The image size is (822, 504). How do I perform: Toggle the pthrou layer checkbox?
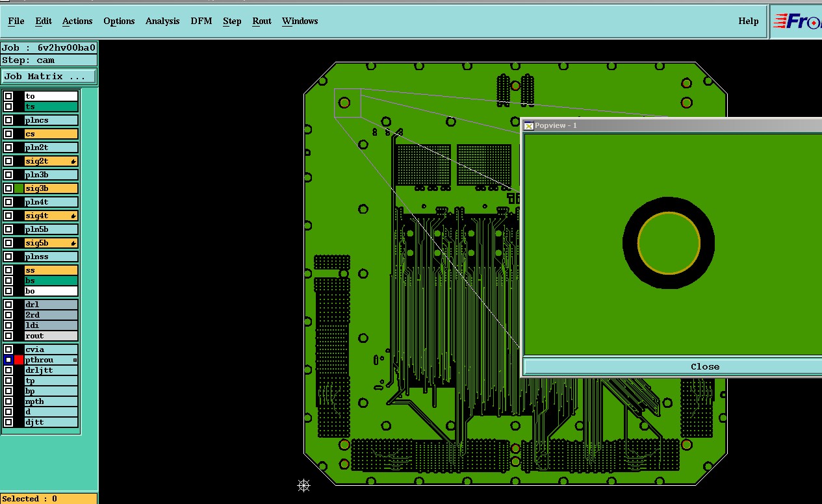(8, 360)
